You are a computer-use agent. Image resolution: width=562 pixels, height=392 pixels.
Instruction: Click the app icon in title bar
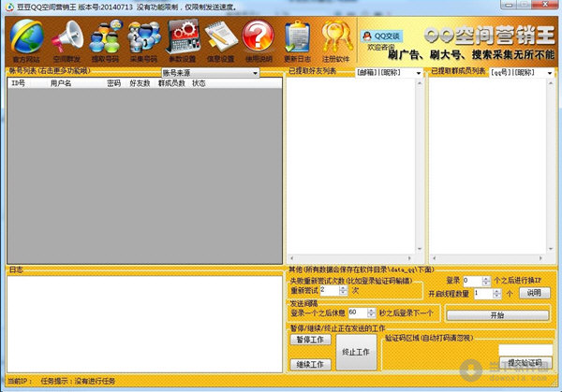tap(10, 7)
